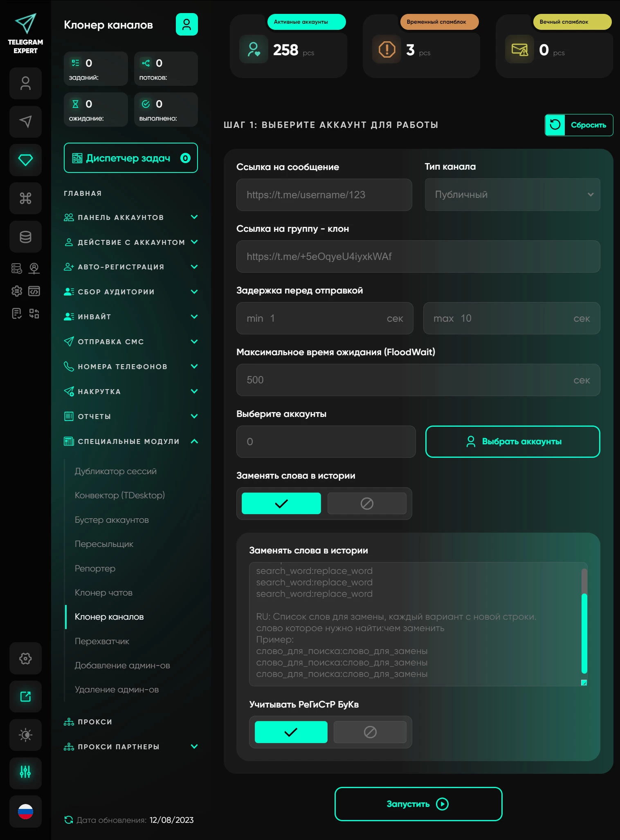Open the paper plane send sidebar icon
Screen dimensions: 620x840
(x=25, y=121)
